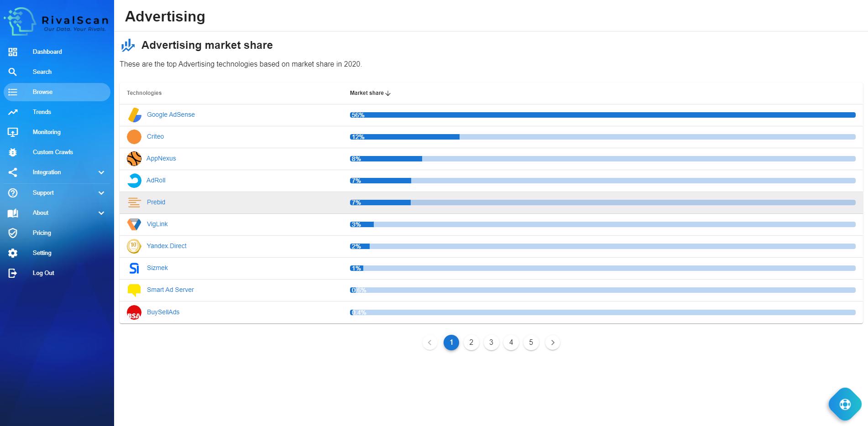This screenshot has height=426, width=868.
Task: Click the Trends arrow icon
Action: 13,112
